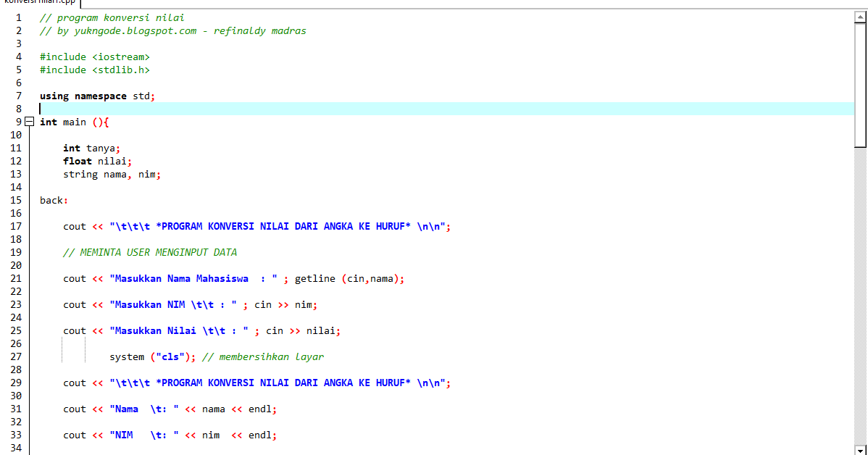
Task: Click line number 15 in the gutter
Action: (18, 200)
